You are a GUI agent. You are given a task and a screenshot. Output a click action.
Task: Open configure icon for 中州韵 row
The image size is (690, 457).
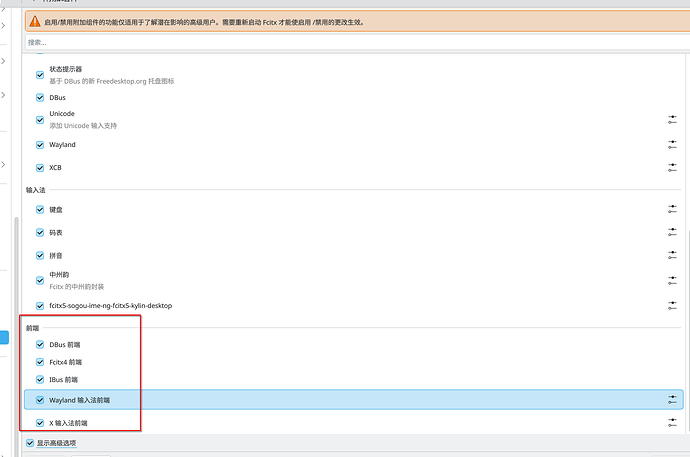coord(672,281)
